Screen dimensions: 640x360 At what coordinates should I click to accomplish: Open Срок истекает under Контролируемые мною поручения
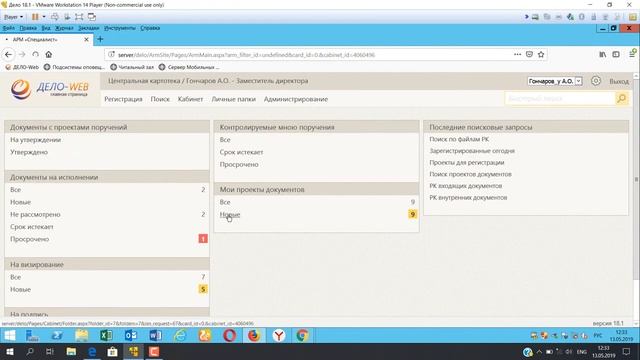(x=241, y=152)
